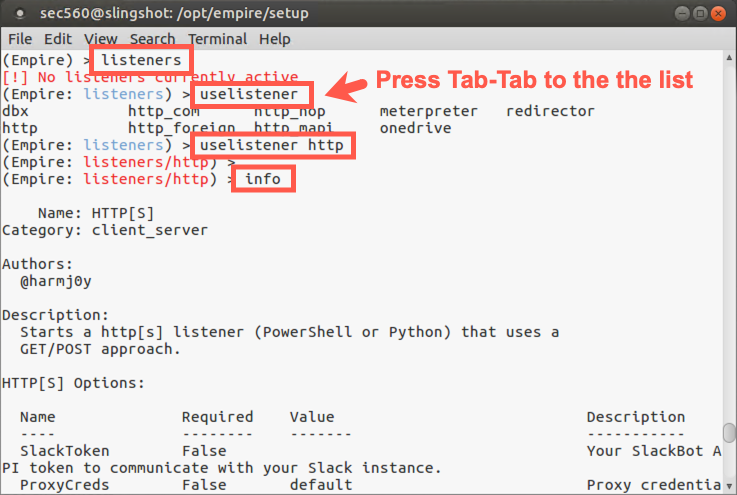737x495 pixels.
Task: Click the 'redirector' listener option text
Action: tap(550, 111)
